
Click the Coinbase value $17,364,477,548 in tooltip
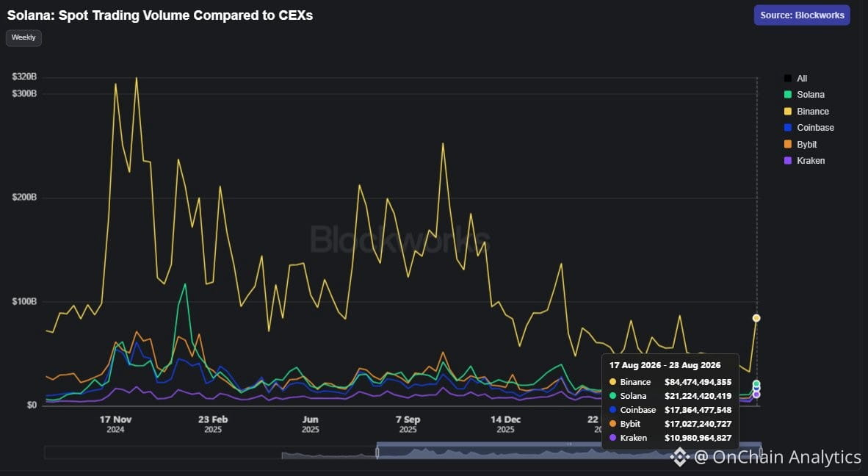tap(698, 410)
